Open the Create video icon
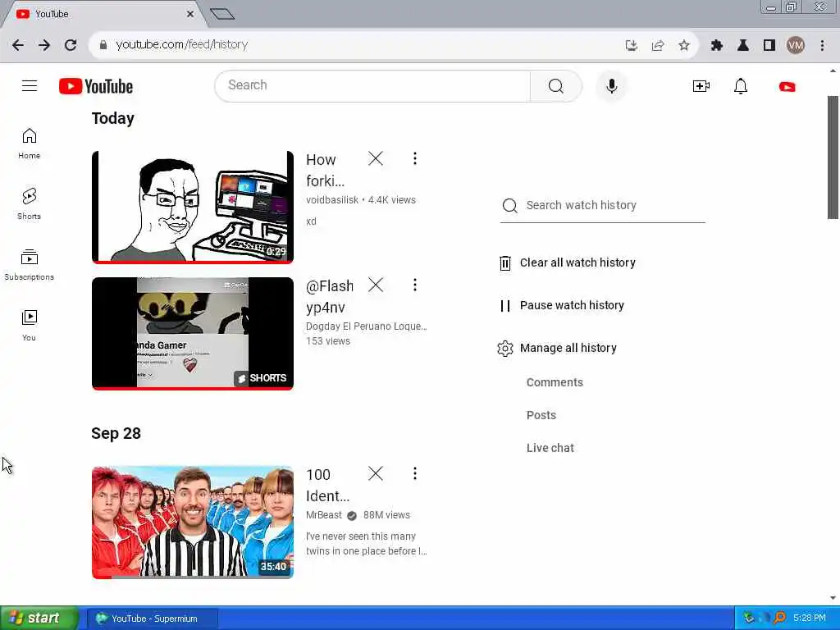 click(x=701, y=86)
